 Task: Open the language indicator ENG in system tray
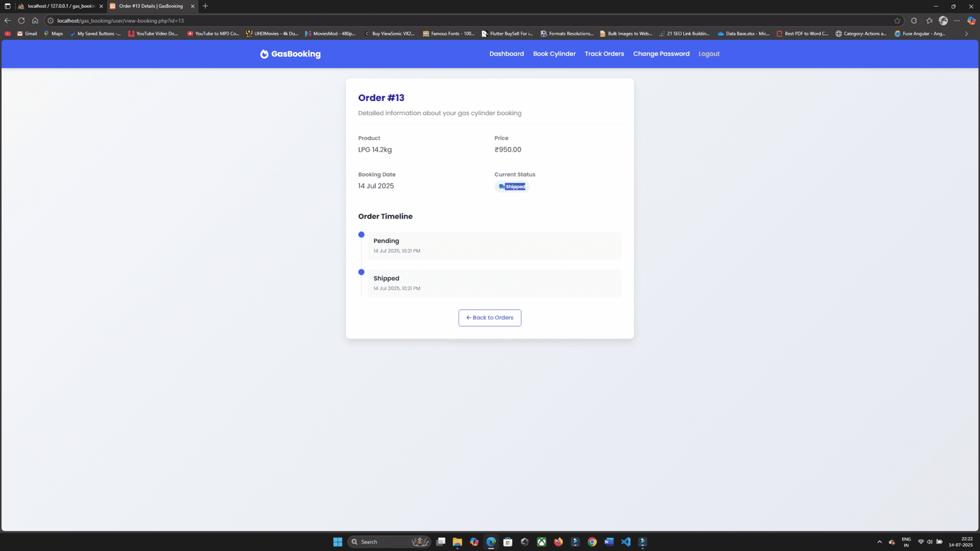click(906, 542)
